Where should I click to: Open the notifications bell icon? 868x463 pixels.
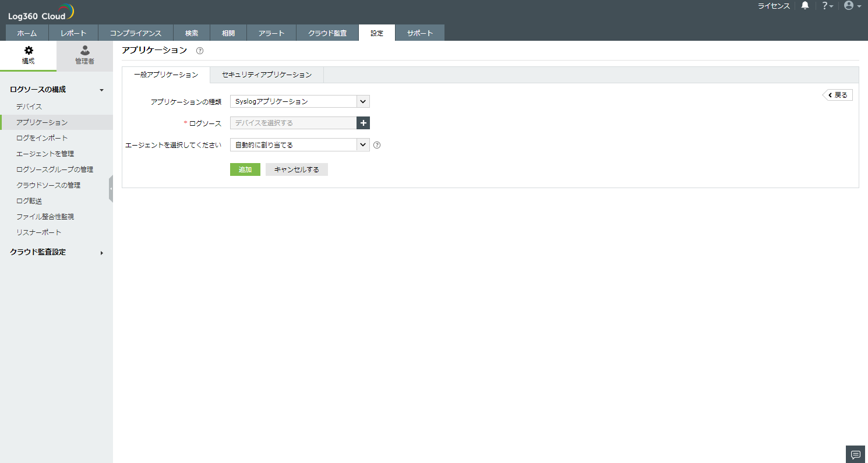[805, 6]
